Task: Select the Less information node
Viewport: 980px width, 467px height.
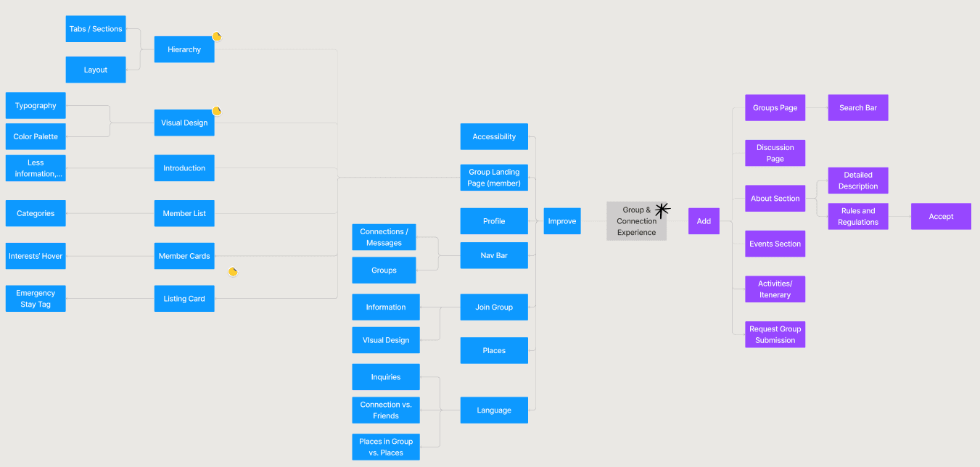Action: [x=36, y=168]
